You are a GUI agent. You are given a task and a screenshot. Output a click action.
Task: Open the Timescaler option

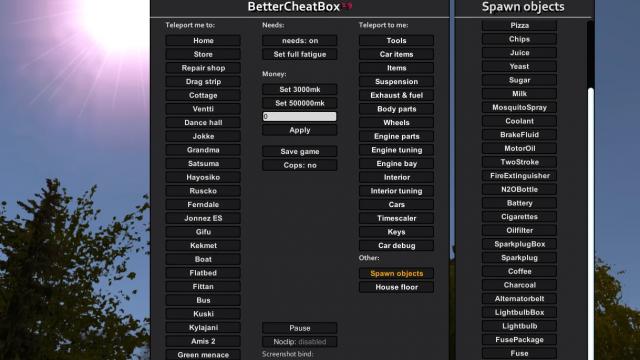tap(396, 218)
